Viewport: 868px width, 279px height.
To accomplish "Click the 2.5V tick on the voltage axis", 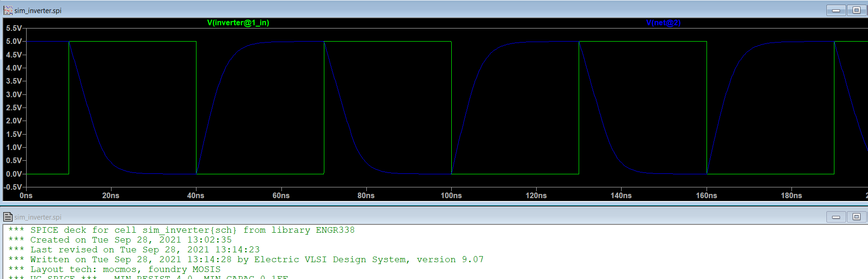I will coord(14,107).
